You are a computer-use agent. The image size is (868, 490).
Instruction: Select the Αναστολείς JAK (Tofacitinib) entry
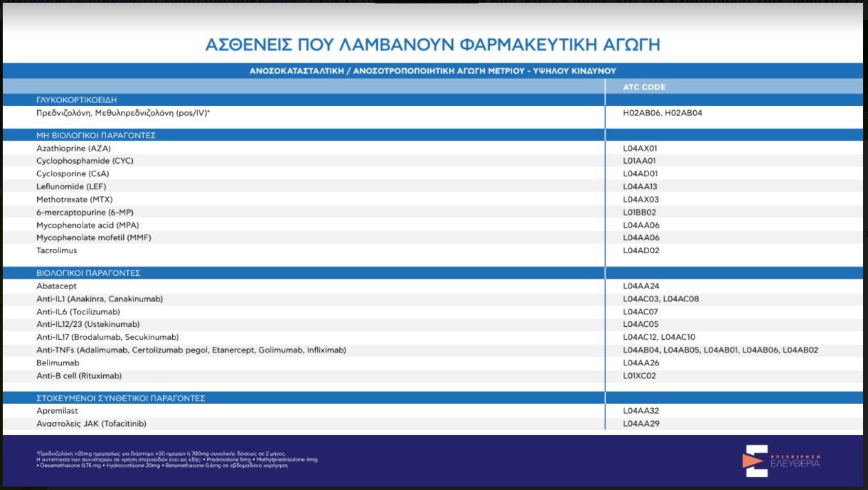(92, 424)
